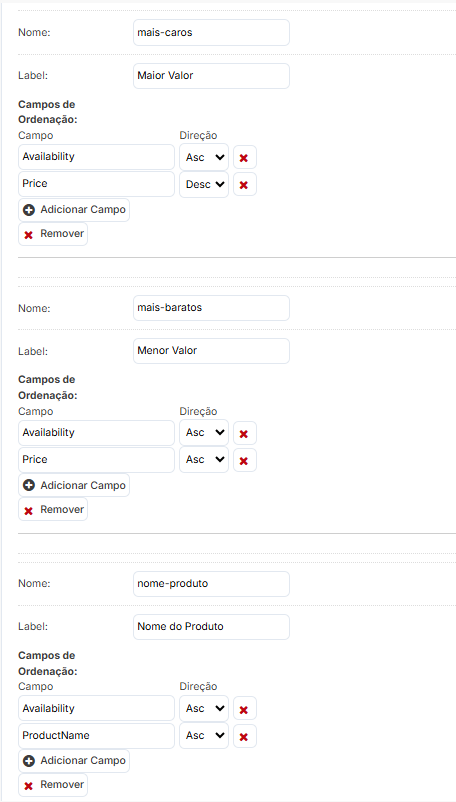Open direction dropdown for ProductName field
456x802 pixels.
click(x=204, y=736)
